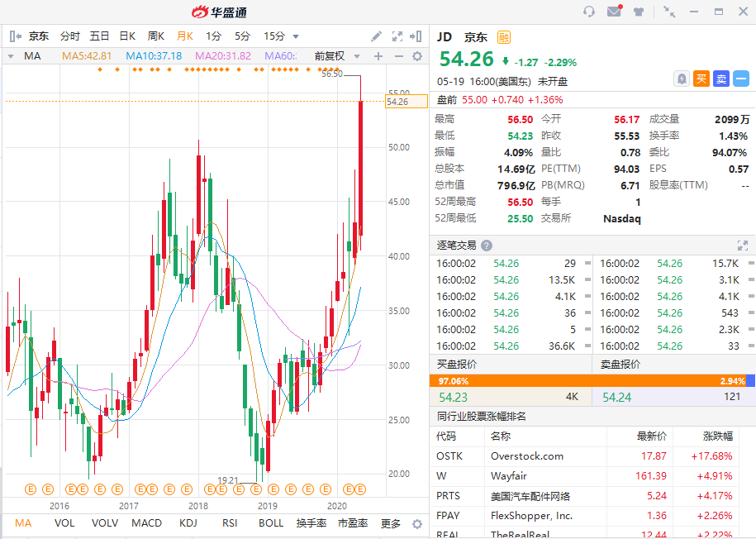Click the 同行业股票涨幅排名 heading
756x539 pixels.
point(481,417)
